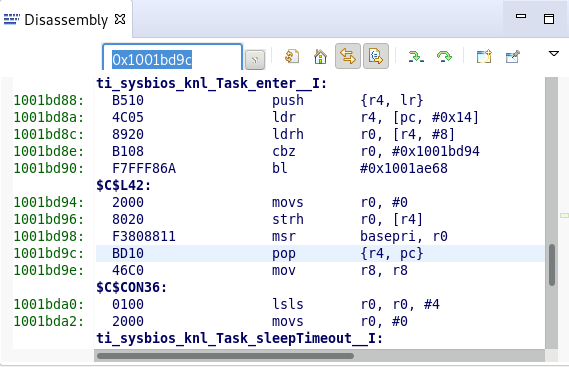Select label ti_sysbios_knl_Task_enter__I

212,83
